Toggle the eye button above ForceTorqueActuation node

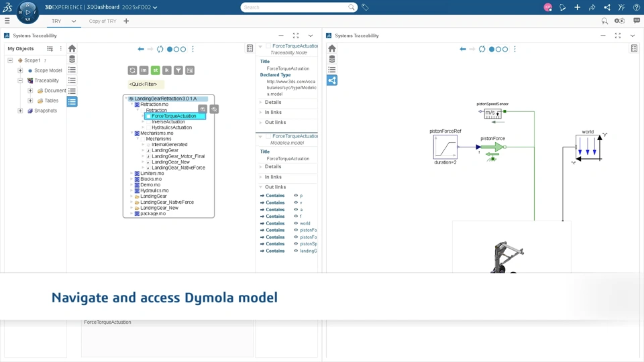point(203,109)
